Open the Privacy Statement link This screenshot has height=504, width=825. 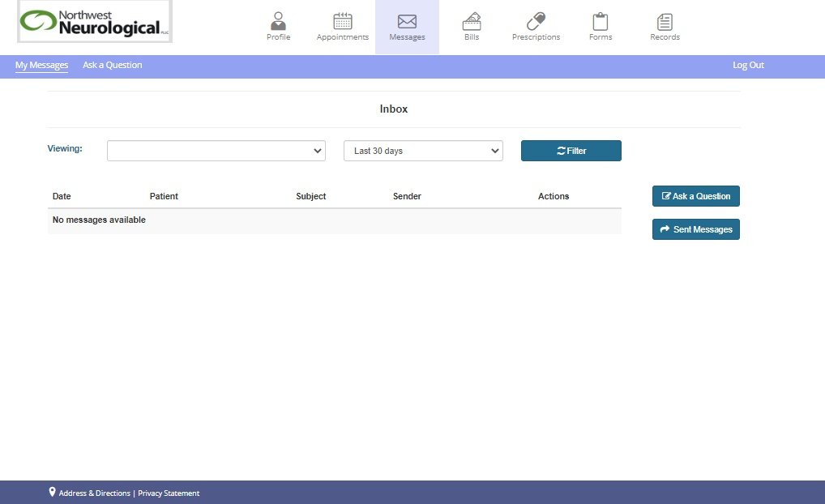coord(169,493)
